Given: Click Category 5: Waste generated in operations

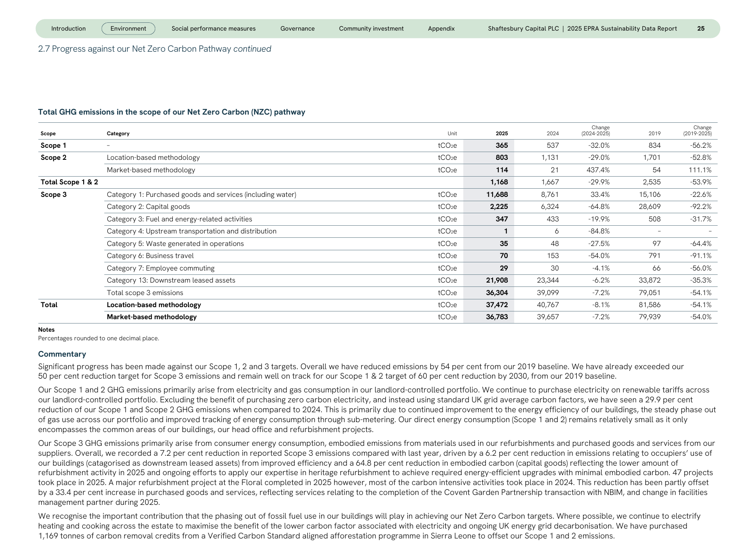Looking at the screenshot, I should click(x=175, y=244).
